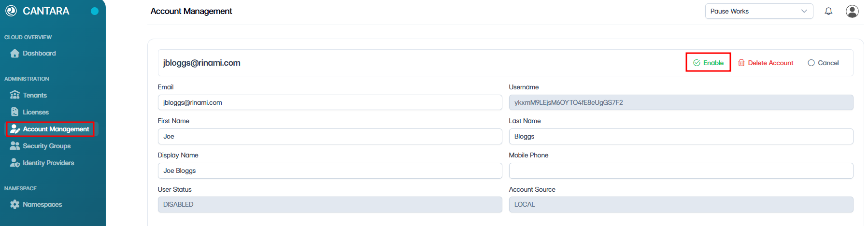
Task: Click the NAMESPACE section label
Action: [x=20, y=188]
